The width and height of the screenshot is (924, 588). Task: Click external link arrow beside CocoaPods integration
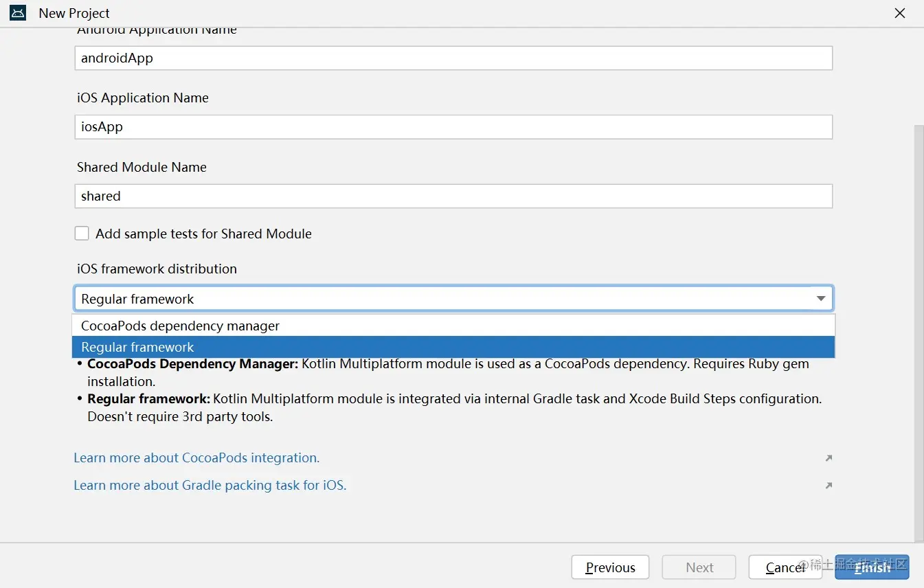[829, 458]
